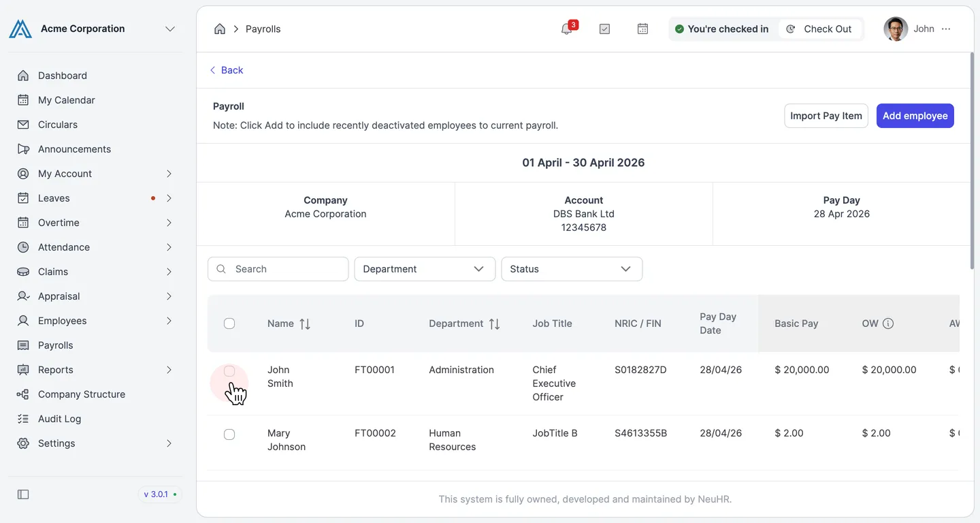980x523 pixels.
Task: Open the tasks checkbox icon in header
Action: click(x=604, y=29)
